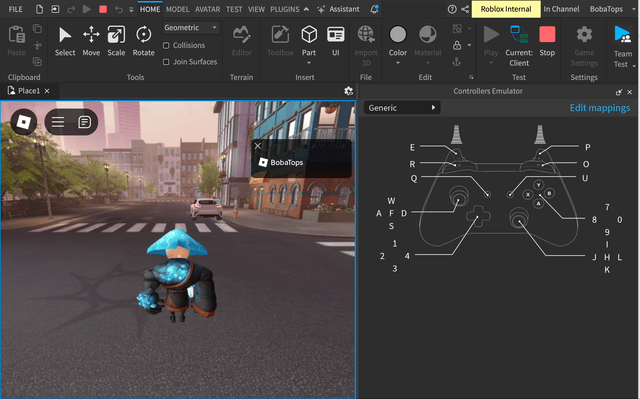Open the Terrain Editor

point(242,41)
